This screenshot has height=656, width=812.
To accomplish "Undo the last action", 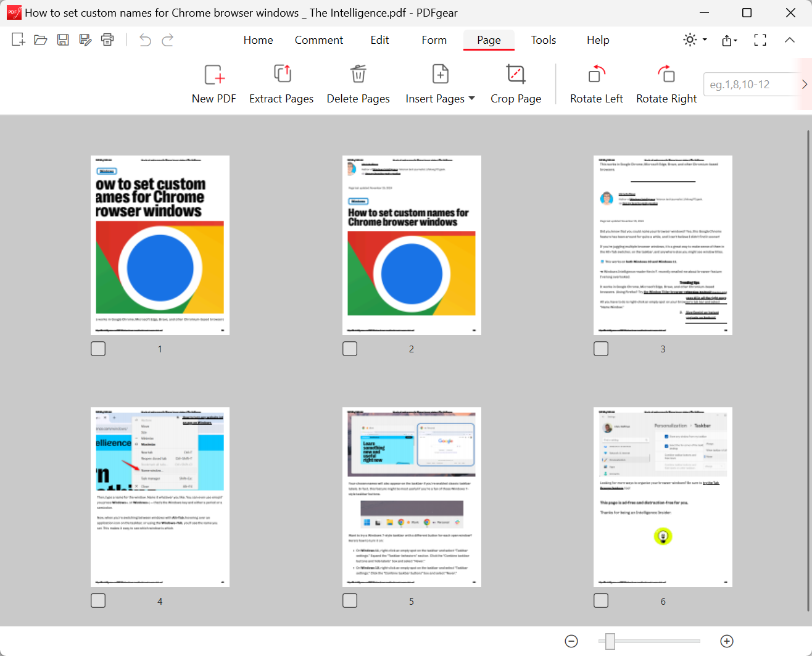I will tap(145, 40).
